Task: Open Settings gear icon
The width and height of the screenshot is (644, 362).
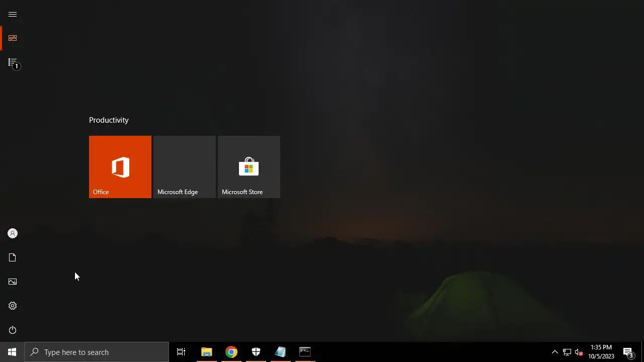Action: tap(13, 306)
